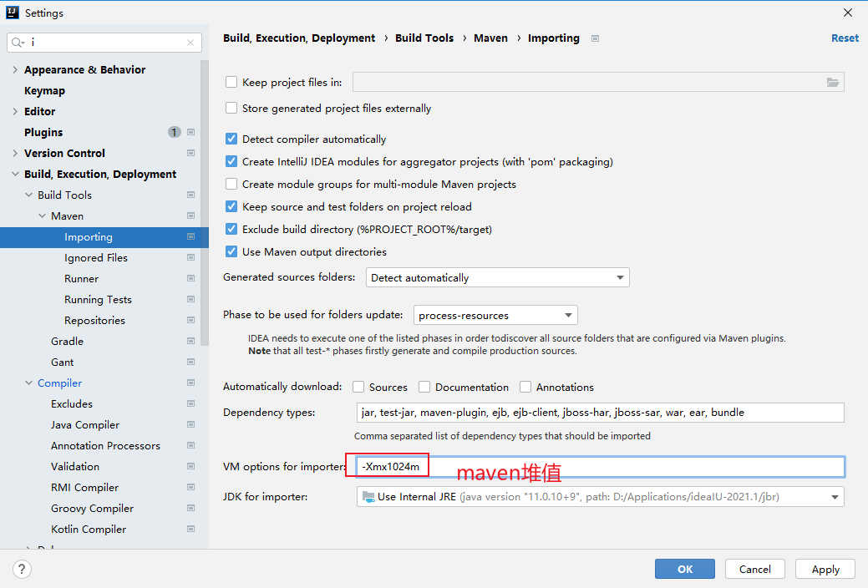Focus the VM options for importer field
Screen dimensions: 868x588
pos(600,466)
